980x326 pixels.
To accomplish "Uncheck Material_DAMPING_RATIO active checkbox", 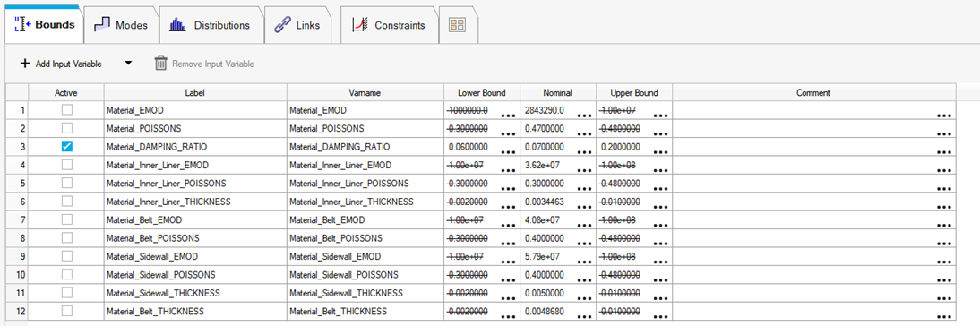I will point(67,146).
